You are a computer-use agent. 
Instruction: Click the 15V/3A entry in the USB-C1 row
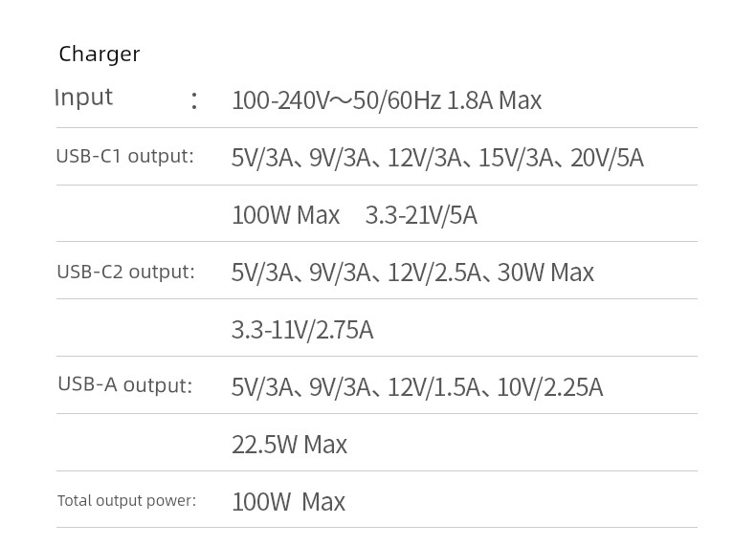(516, 158)
